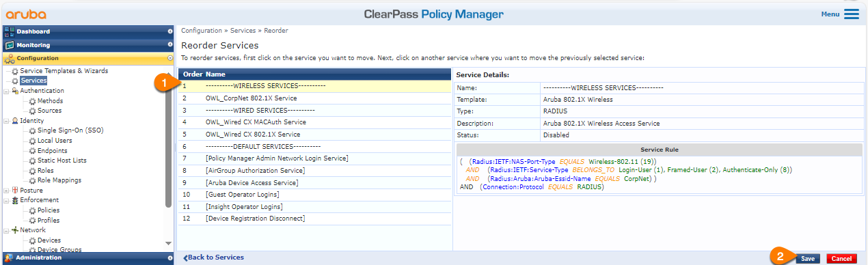Select the WIRED SERVICES separator row
The height and width of the screenshot is (265, 868).
point(315,110)
